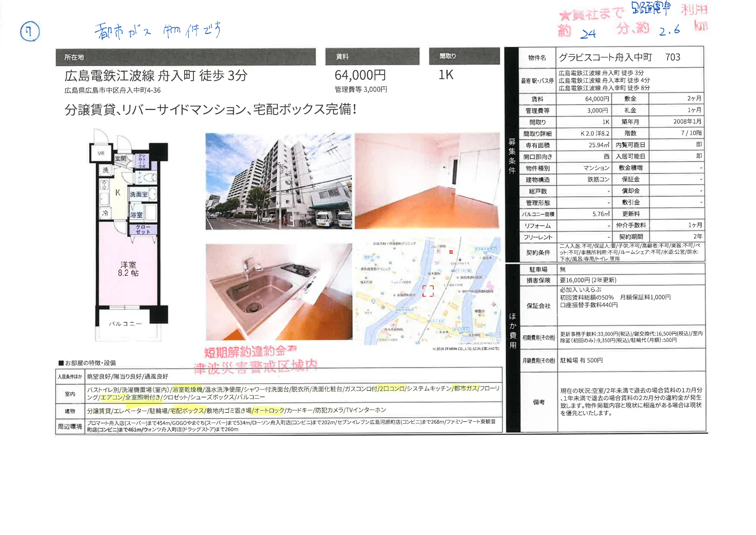This screenshot has height=535, width=756.
Task: Click insurance text "要16,000円 (2年更新)"
Action: click(x=588, y=280)
